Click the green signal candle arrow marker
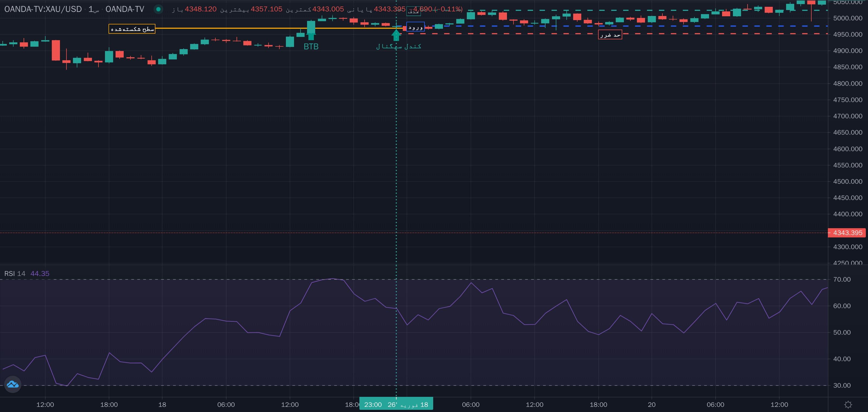The height and width of the screenshot is (412, 868). point(396,35)
